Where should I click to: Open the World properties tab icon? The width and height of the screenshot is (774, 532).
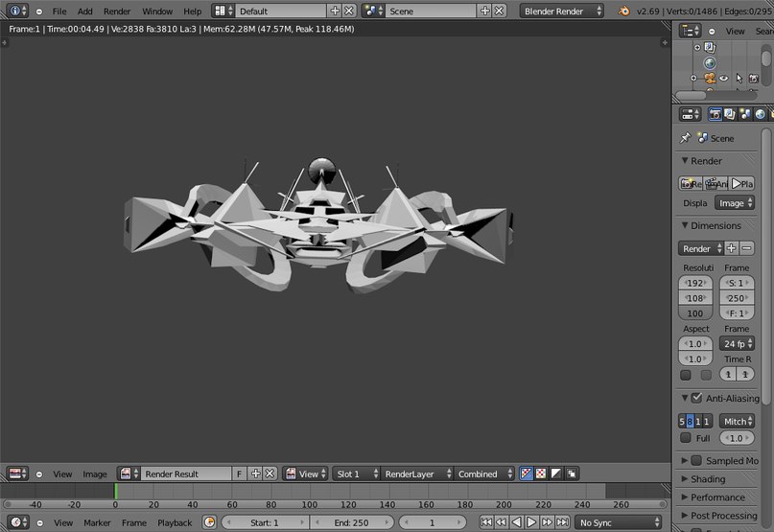click(761, 114)
